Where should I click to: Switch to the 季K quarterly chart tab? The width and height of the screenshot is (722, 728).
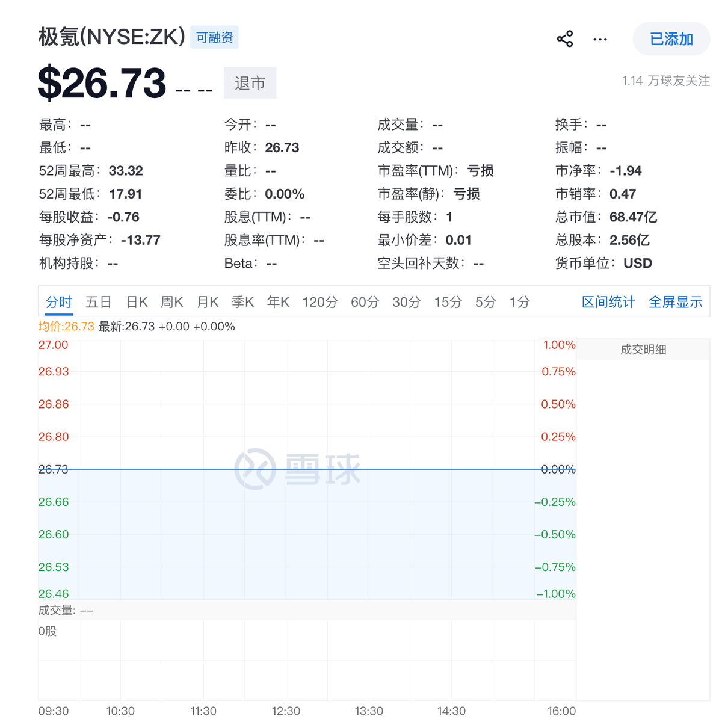click(242, 303)
